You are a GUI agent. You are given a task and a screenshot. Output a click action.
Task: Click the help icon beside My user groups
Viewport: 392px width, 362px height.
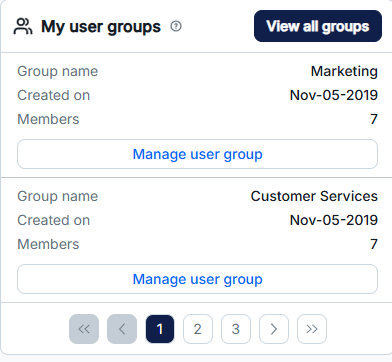(176, 26)
